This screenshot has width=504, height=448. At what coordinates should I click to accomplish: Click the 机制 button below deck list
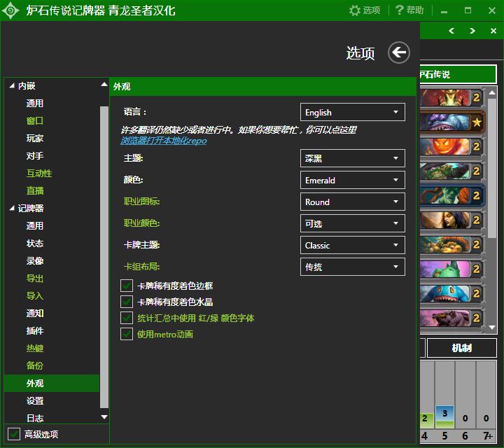[461, 348]
